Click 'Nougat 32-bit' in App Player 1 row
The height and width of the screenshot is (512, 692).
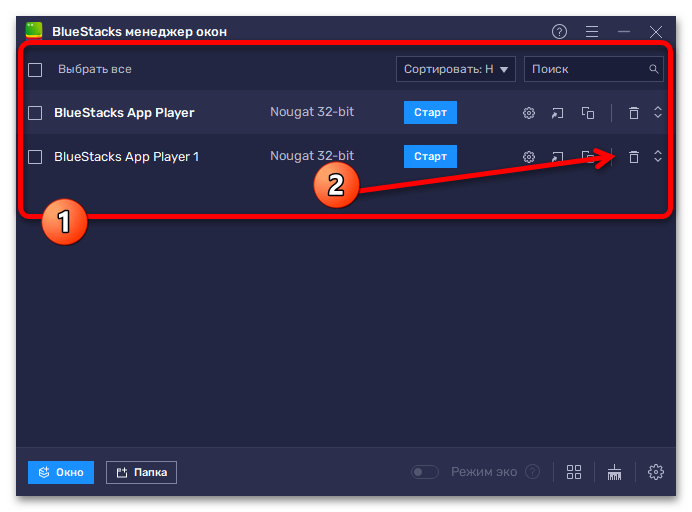click(x=312, y=155)
